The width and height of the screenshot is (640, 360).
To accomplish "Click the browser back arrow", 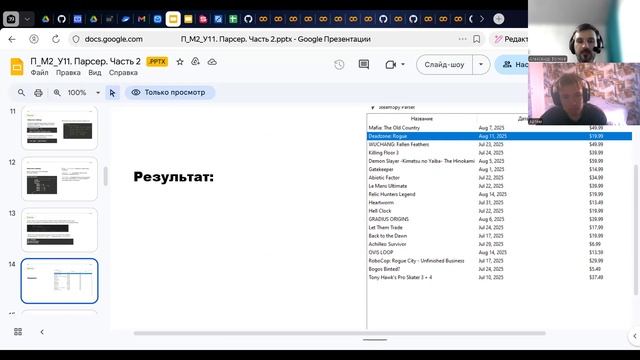I will [12, 39].
